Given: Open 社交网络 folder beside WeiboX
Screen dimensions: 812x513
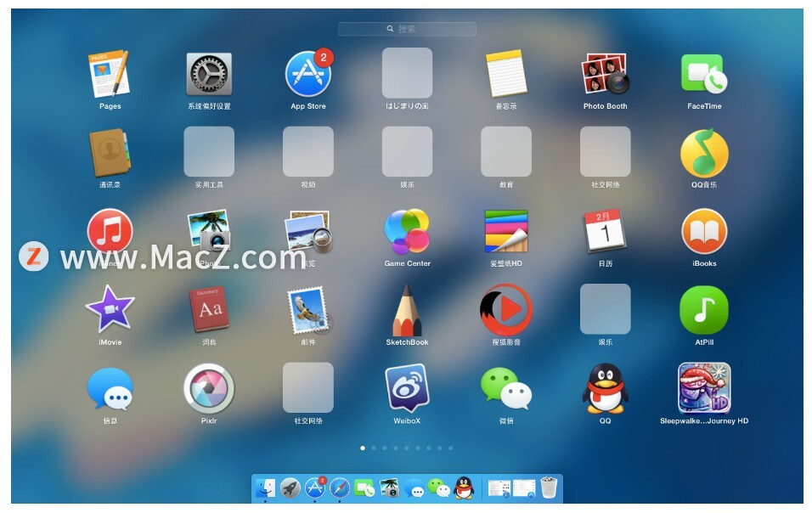Looking at the screenshot, I should 308,388.
